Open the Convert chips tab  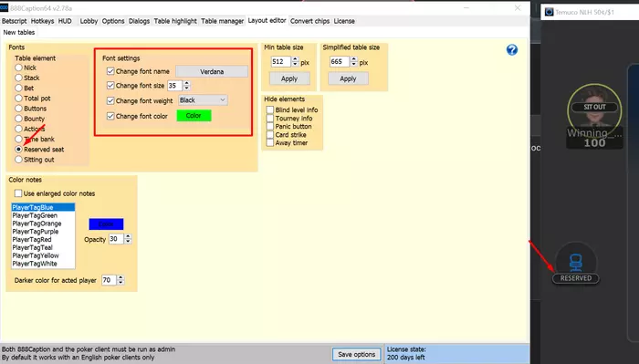tap(309, 21)
